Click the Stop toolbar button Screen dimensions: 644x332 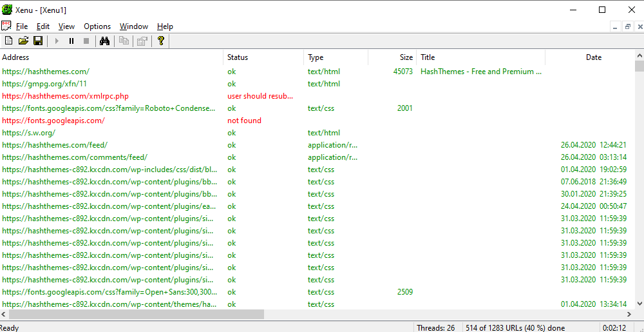tap(86, 41)
